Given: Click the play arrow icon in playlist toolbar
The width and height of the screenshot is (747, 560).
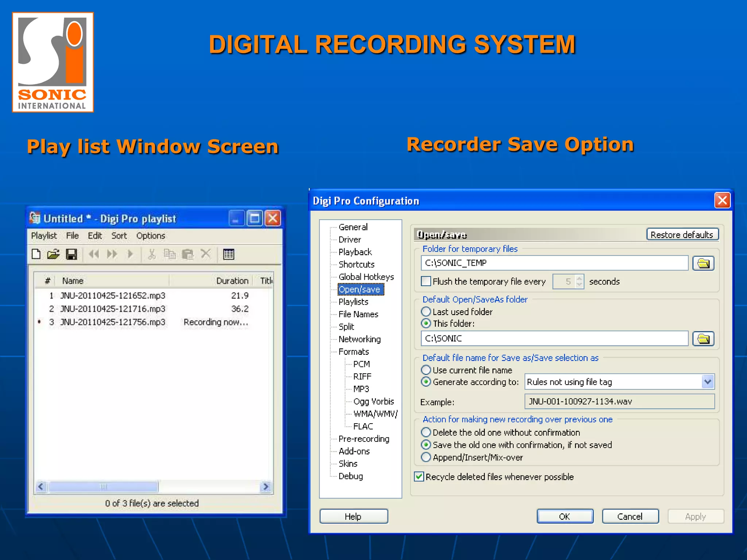Looking at the screenshot, I should click(x=130, y=254).
